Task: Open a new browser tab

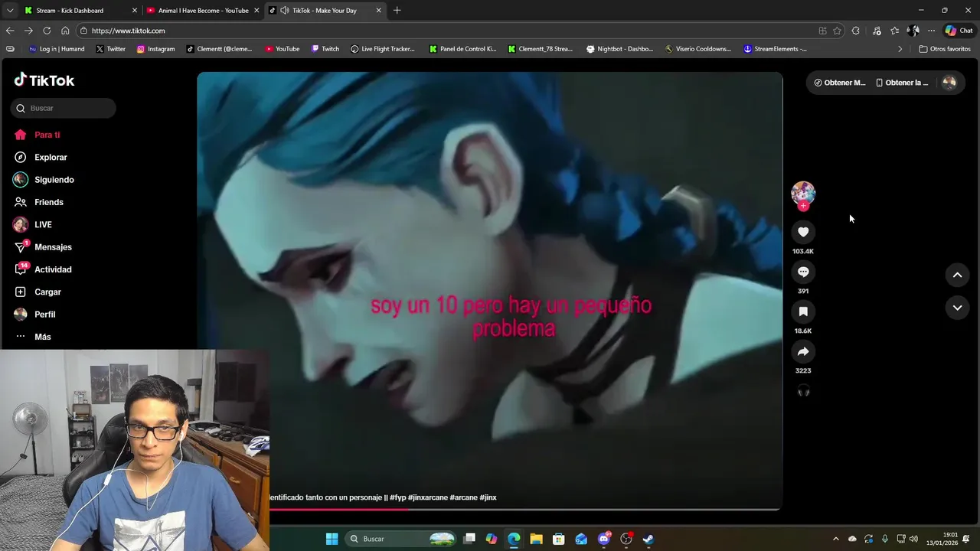Action: click(397, 11)
